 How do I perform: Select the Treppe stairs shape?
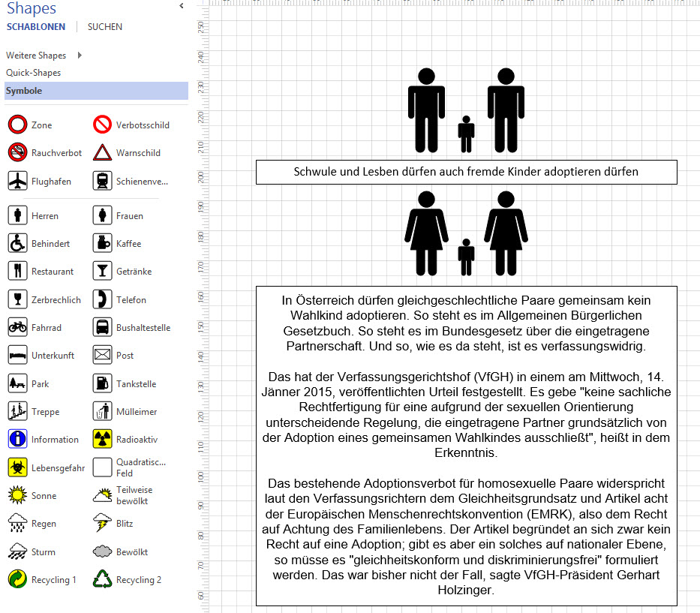18,412
